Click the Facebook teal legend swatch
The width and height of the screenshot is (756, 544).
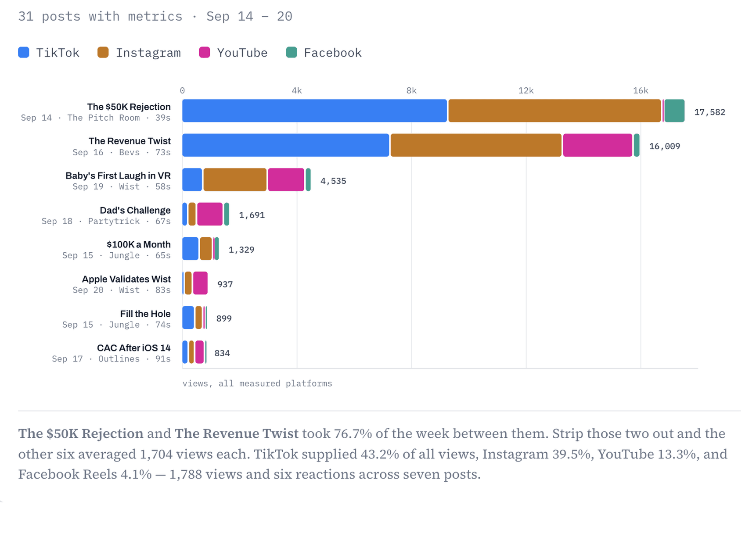tap(292, 52)
